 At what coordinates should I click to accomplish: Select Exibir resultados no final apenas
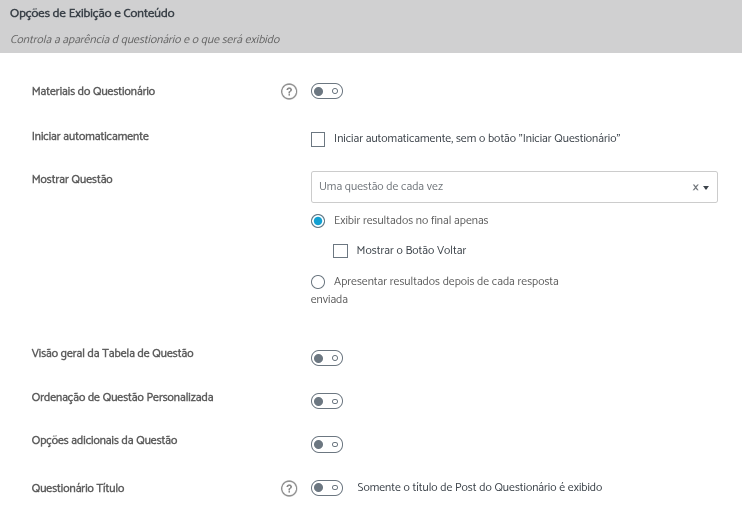(318, 221)
